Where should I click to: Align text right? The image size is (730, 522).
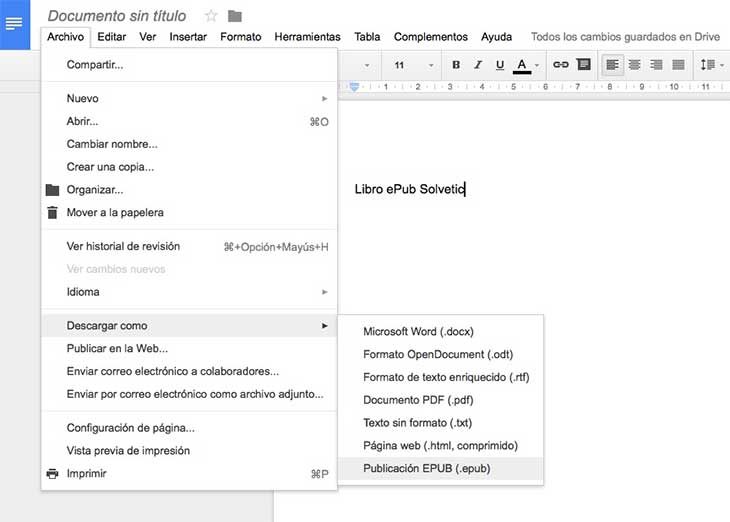click(x=656, y=65)
